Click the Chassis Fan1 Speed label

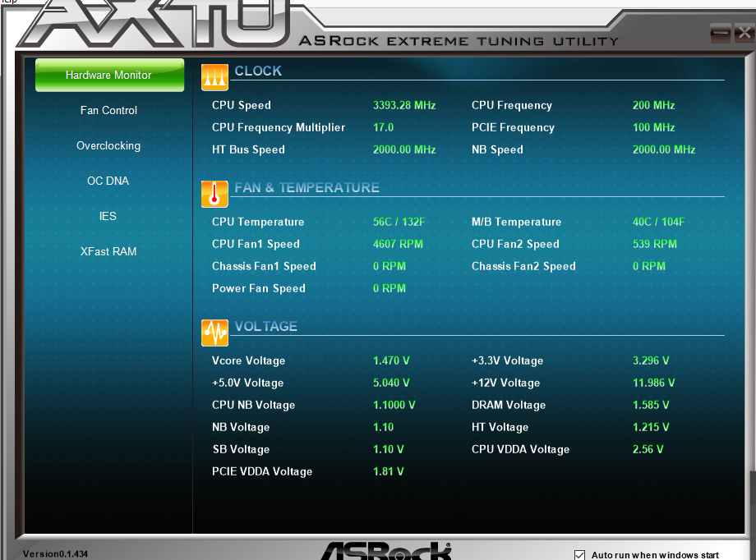point(264,266)
